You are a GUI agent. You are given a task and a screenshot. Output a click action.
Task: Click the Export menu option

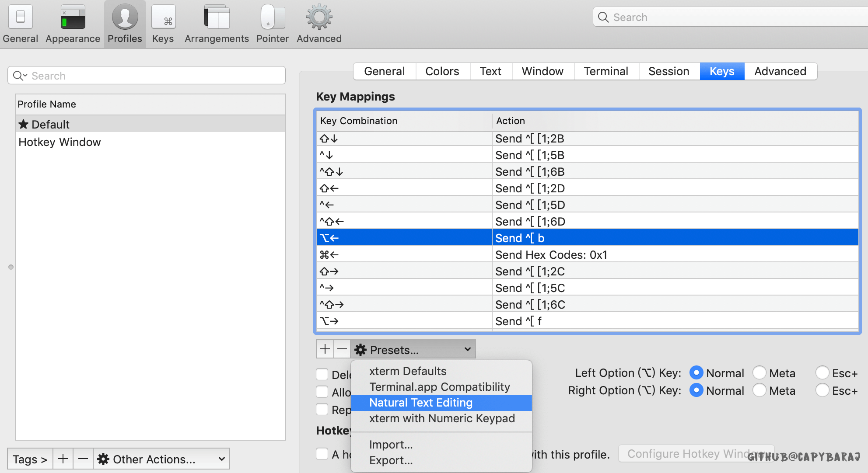point(391,460)
